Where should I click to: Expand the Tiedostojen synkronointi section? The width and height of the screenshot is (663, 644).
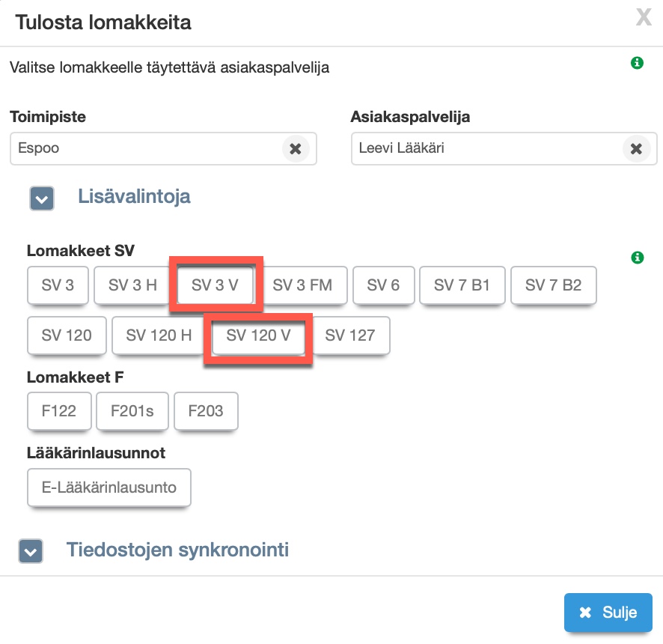(x=31, y=552)
